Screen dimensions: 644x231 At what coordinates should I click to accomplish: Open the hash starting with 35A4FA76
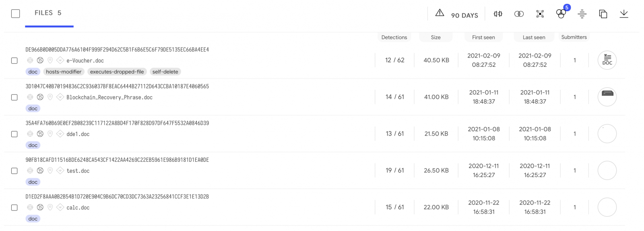point(117,123)
